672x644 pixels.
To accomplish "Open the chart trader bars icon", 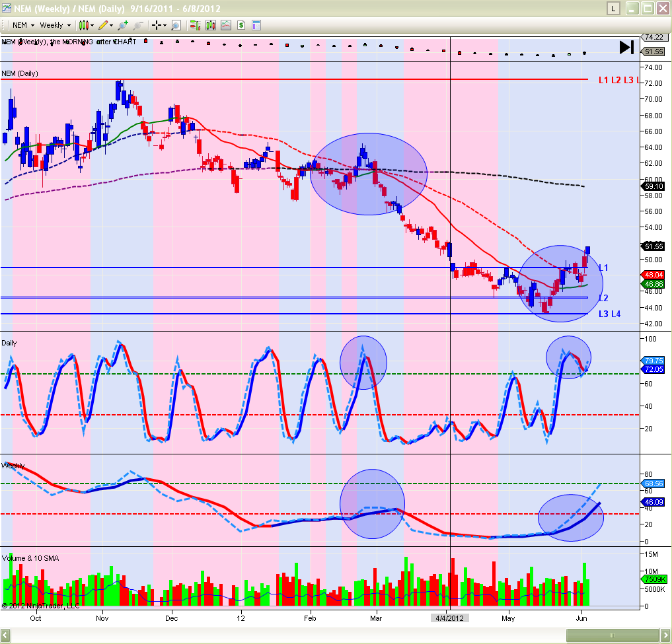I will (x=195, y=25).
